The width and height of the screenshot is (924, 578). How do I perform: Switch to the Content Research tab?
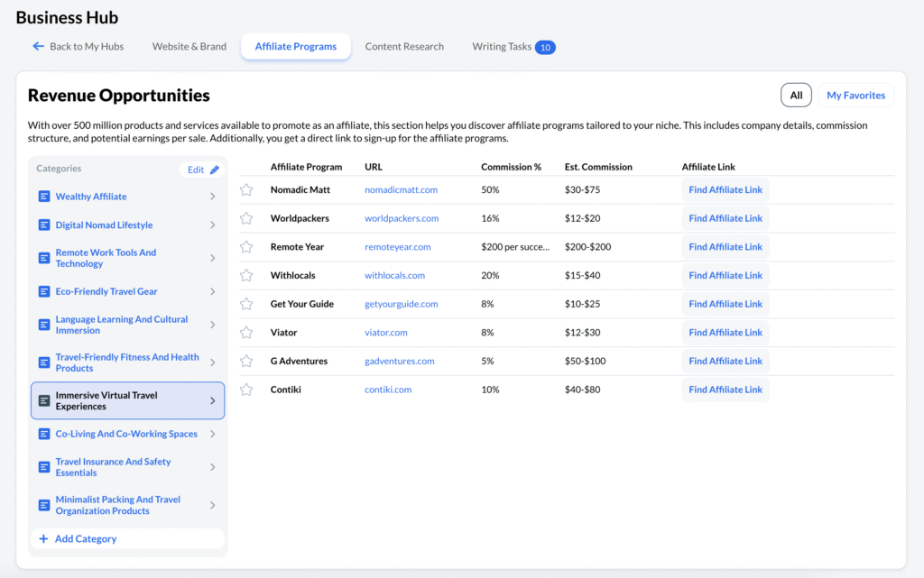coord(404,46)
